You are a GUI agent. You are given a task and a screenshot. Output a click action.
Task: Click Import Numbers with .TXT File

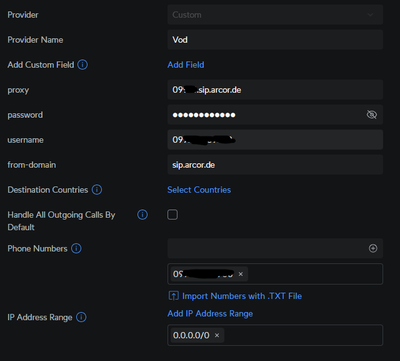[242, 296]
